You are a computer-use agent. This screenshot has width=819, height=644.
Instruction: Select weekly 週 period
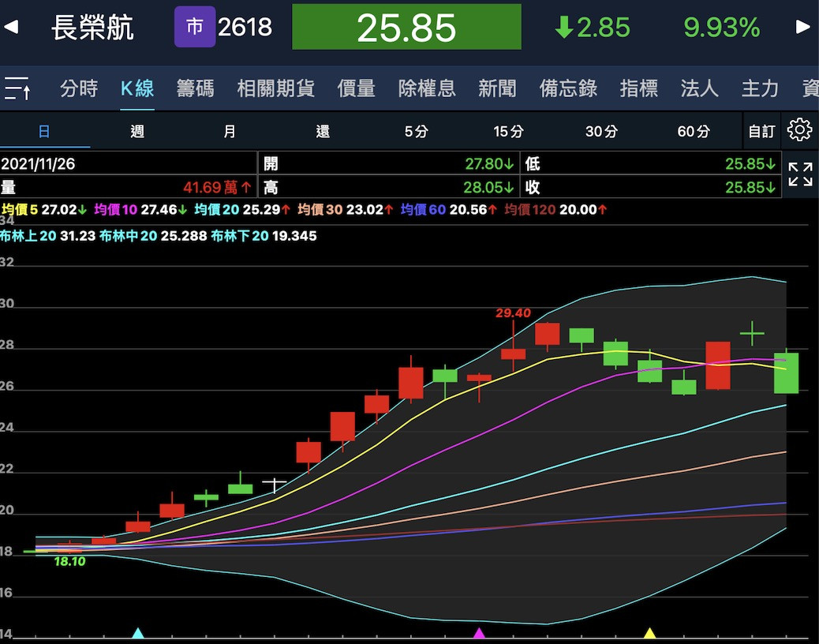(137, 131)
